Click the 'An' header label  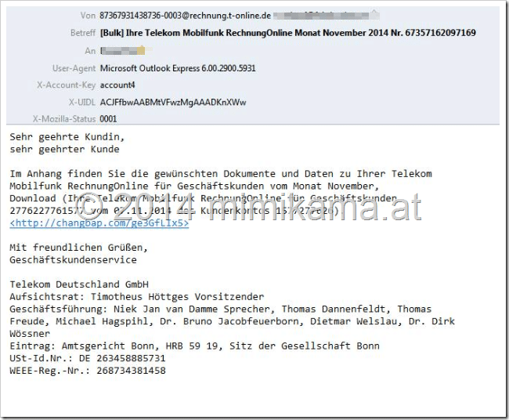click(90, 51)
